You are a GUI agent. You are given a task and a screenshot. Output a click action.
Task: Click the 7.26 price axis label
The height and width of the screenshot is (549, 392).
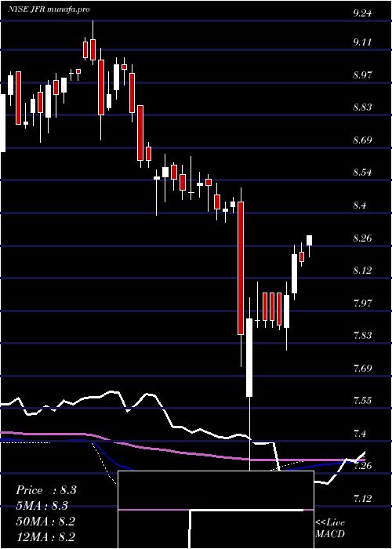pyautogui.click(x=362, y=465)
